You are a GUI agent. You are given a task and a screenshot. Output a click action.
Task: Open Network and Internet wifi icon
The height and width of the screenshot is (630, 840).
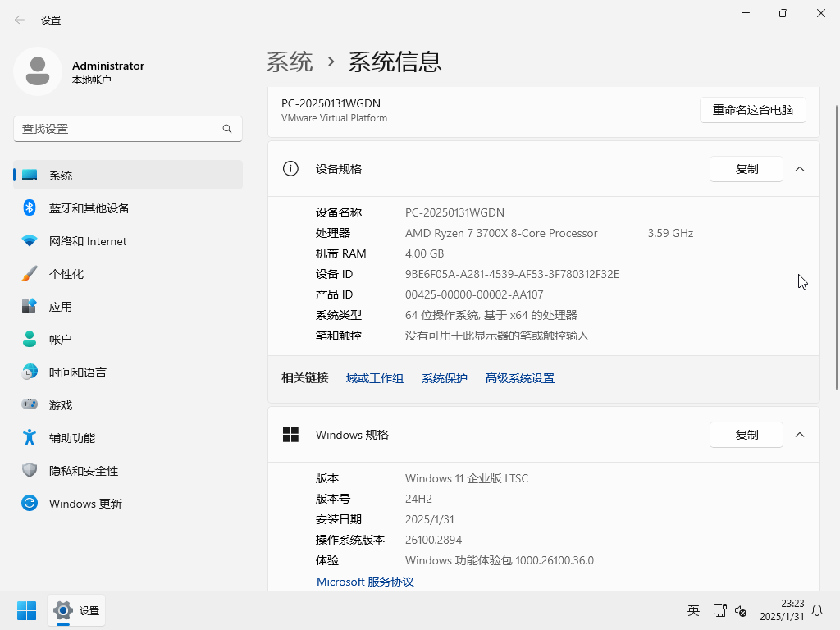coord(30,241)
